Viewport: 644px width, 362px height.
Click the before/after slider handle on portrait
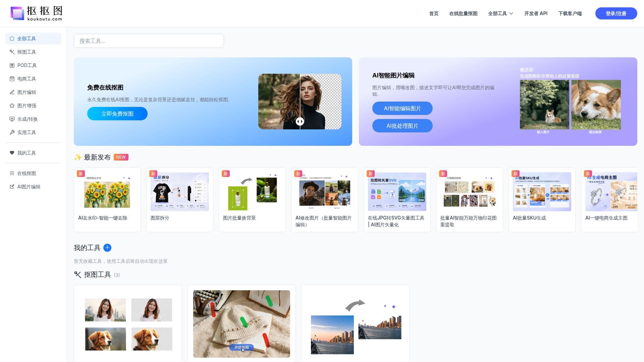click(300, 121)
